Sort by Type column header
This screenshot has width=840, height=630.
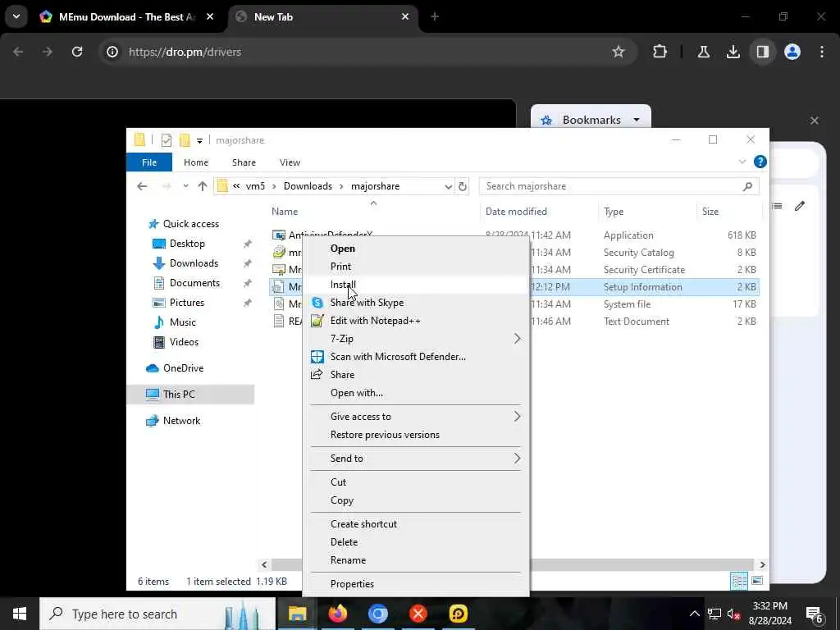click(x=614, y=211)
